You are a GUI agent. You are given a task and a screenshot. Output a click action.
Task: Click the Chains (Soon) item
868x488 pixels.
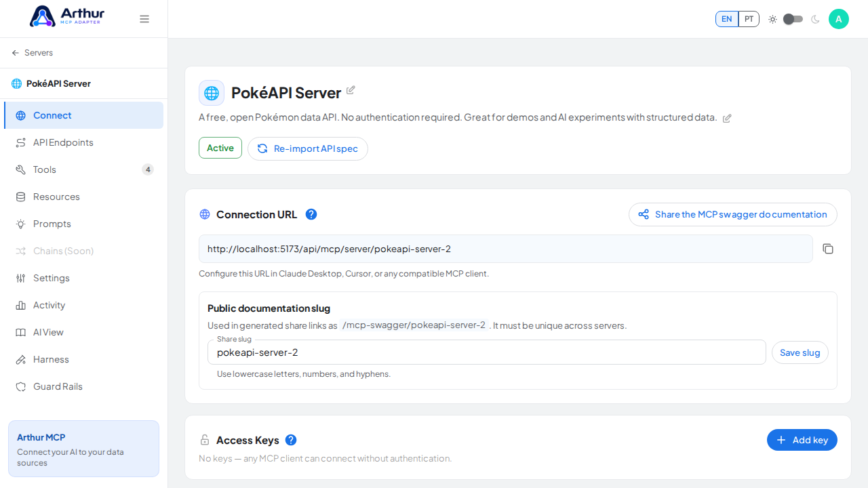[x=83, y=251]
